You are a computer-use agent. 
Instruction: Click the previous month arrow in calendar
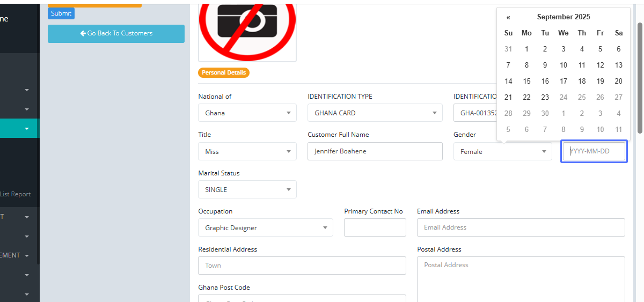click(x=508, y=17)
